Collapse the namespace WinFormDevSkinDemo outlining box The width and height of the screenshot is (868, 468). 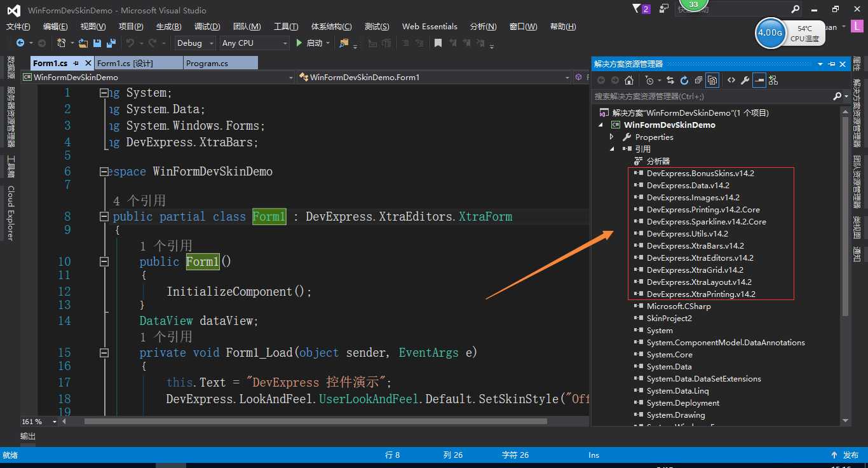[x=104, y=172]
